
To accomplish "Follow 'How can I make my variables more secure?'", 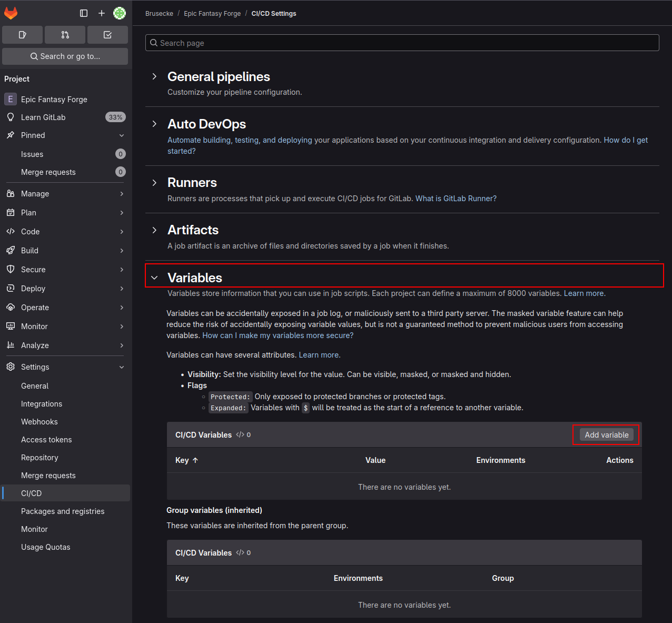I will click(278, 335).
